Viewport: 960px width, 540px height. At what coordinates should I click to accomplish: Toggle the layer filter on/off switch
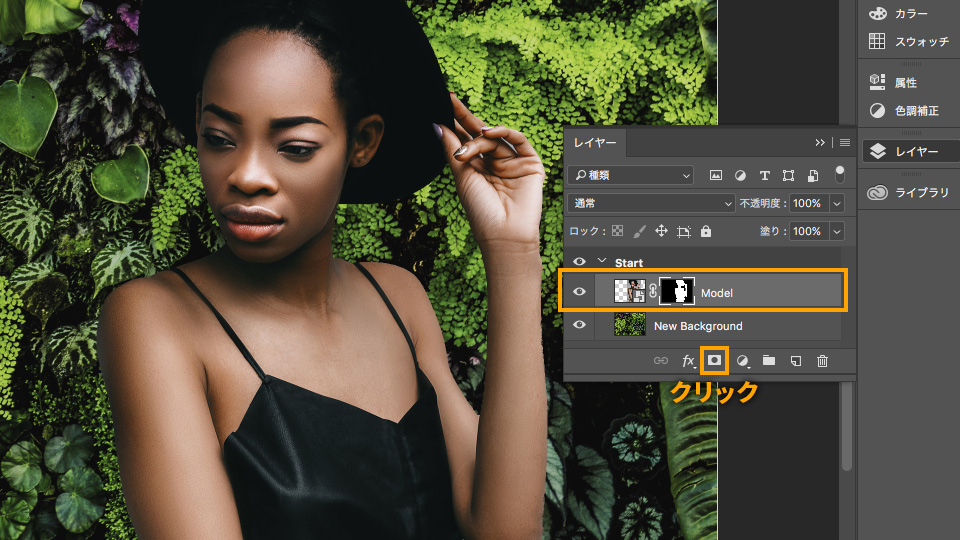click(x=839, y=174)
